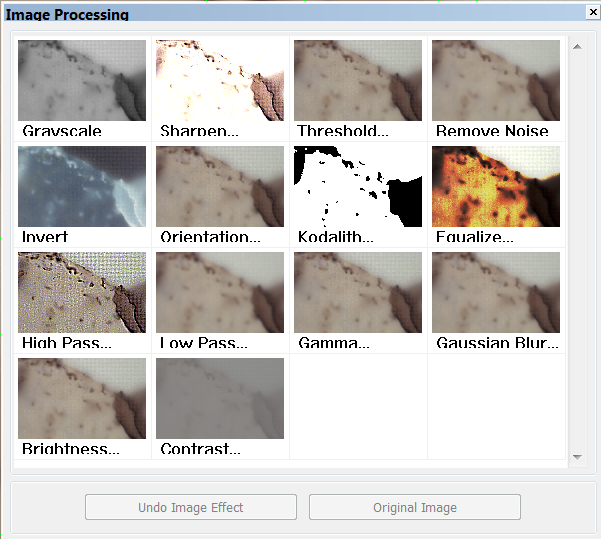Open the Orientation effect preview
This screenshot has width=601, height=539.
pyautogui.click(x=220, y=186)
